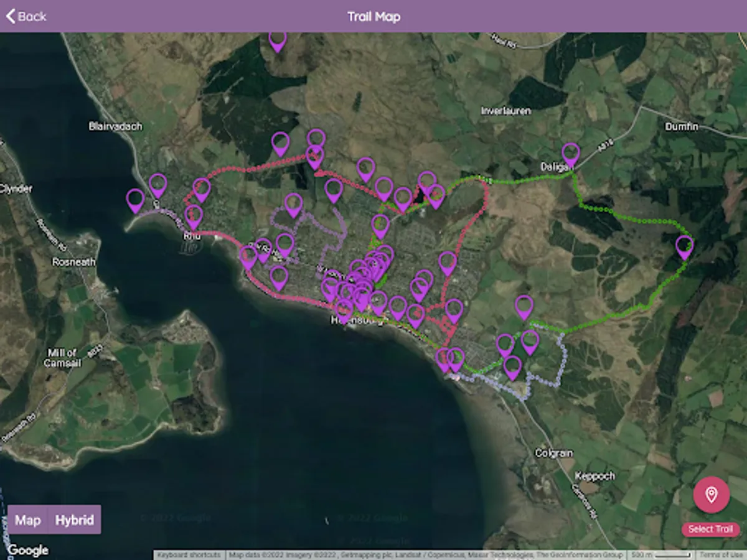Toggle the map scale bar units
The image size is (747, 560).
point(660,555)
